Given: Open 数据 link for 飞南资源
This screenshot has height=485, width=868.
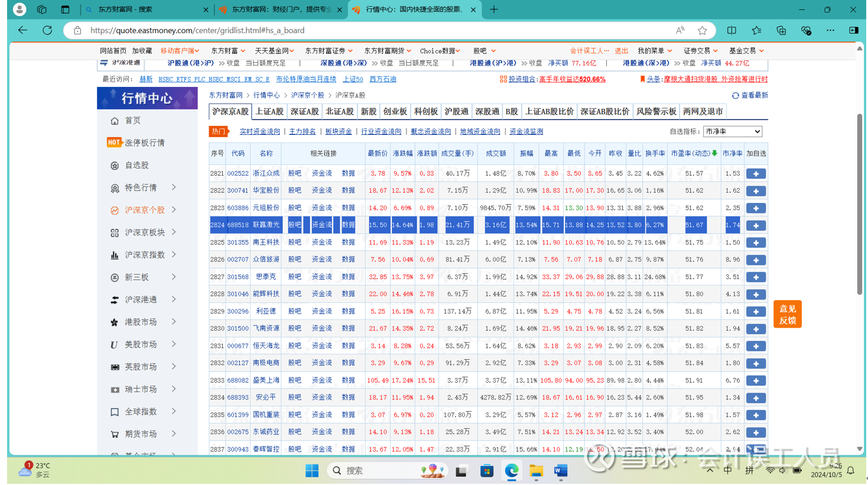Looking at the screenshot, I should tap(348, 328).
